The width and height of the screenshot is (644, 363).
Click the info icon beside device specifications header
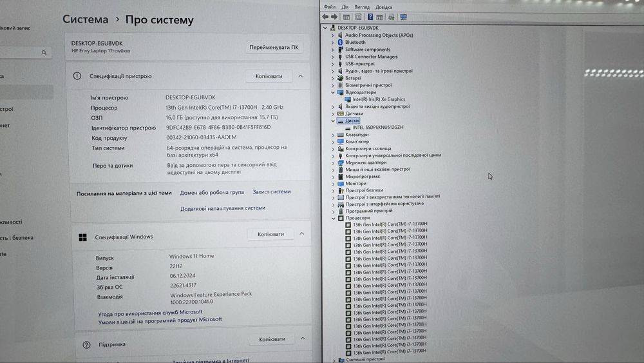click(77, 75)
